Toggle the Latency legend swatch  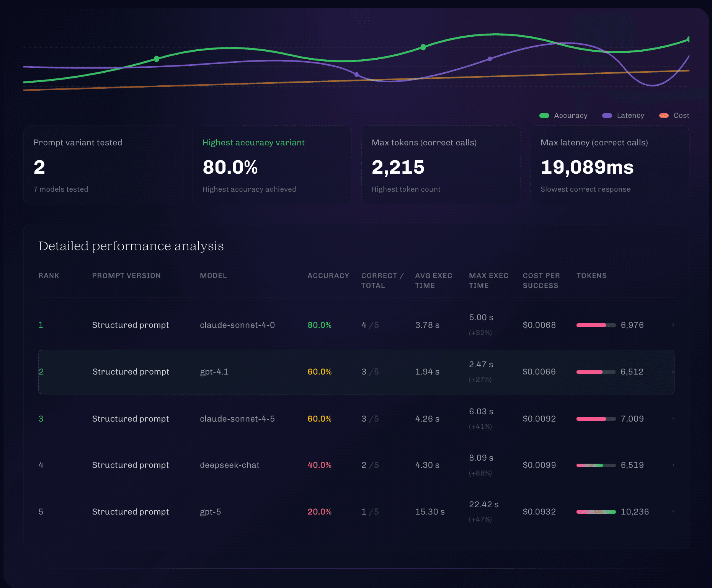(607, 116)
